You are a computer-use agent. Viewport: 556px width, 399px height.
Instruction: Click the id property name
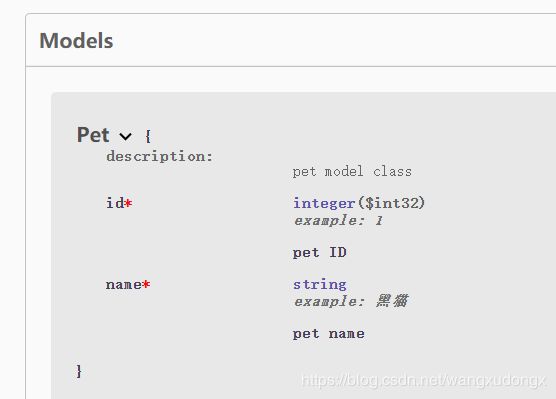[x=115, y=203]
